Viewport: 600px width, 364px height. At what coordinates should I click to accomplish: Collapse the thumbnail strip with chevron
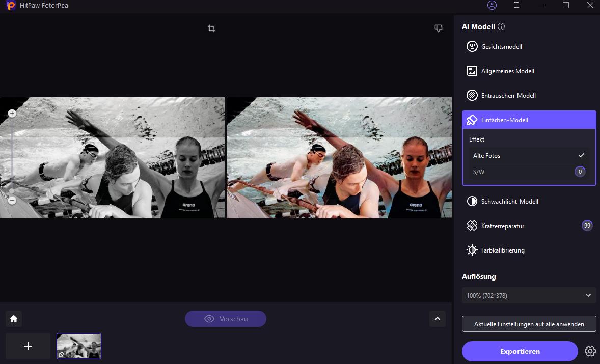click(x=438, y=319)
